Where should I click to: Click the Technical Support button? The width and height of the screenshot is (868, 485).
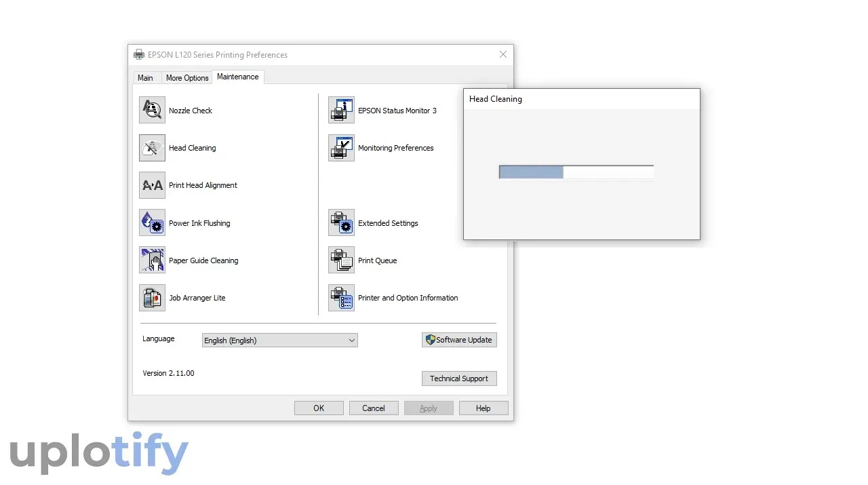click(459, 379)
